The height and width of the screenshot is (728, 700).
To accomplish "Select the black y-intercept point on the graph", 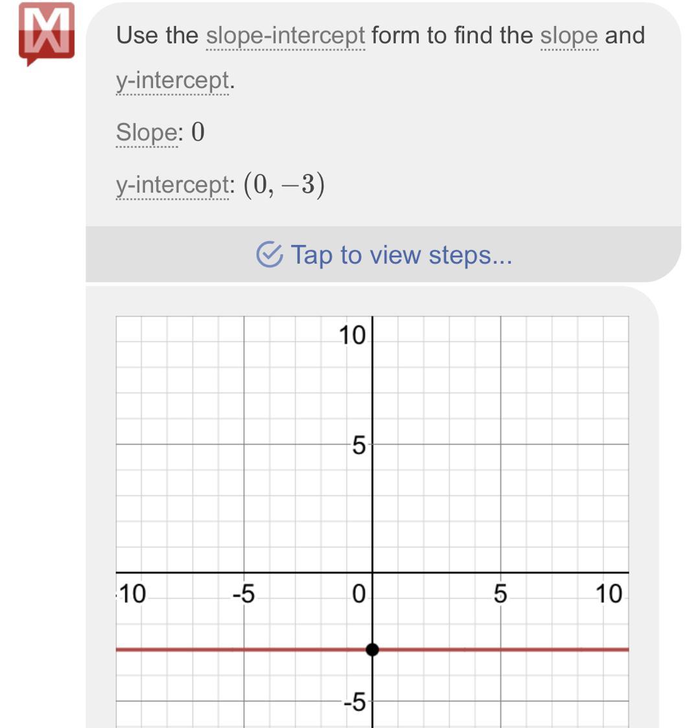I will tap(372, 649).
